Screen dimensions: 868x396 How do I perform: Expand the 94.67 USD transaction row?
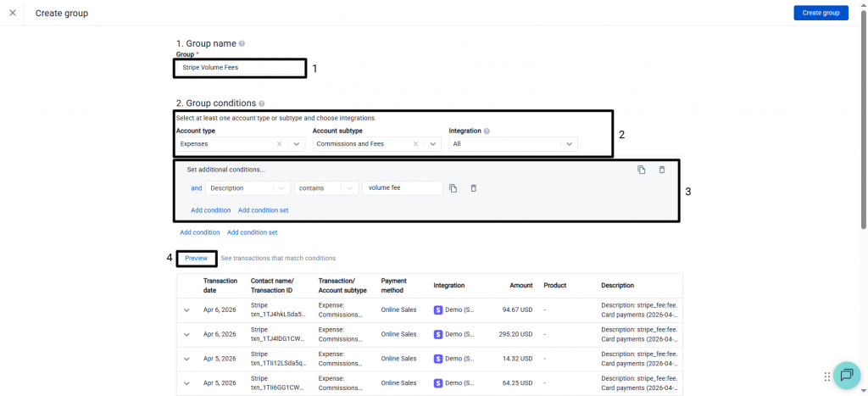[187, 310]
